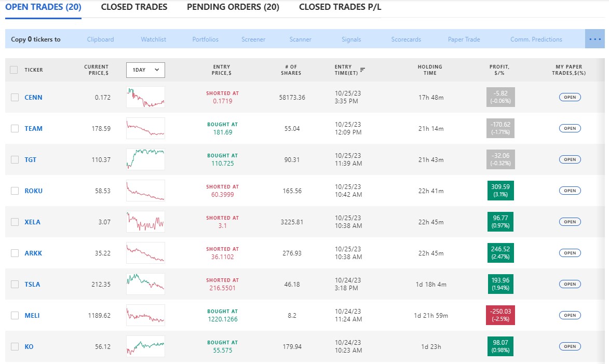Open the three-dots more options menu
Screen dimensions: 609x364
click(x=594, y=39)
